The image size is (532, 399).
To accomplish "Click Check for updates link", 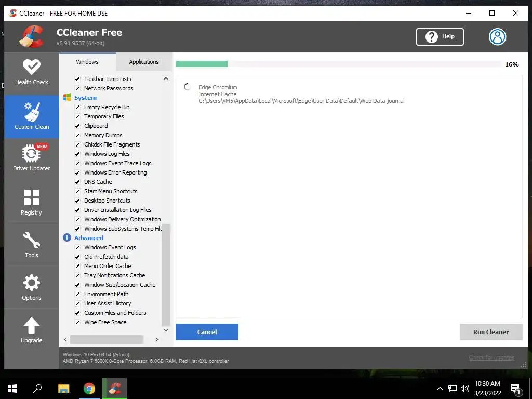I will coord(491,357).
